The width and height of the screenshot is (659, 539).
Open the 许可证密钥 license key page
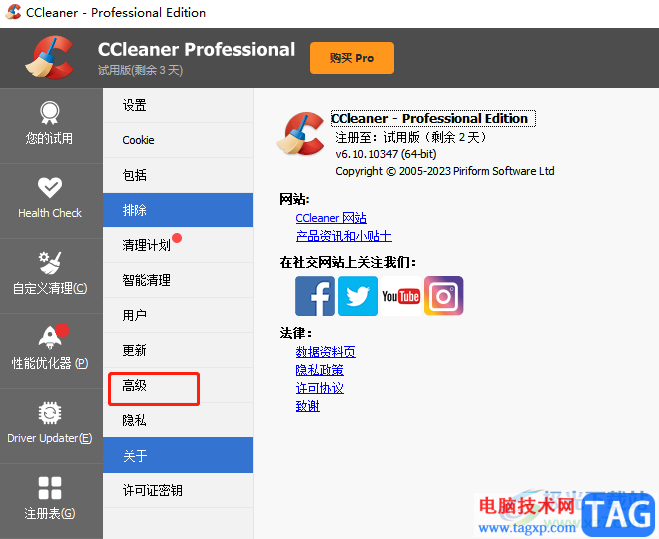click(178, 491)
